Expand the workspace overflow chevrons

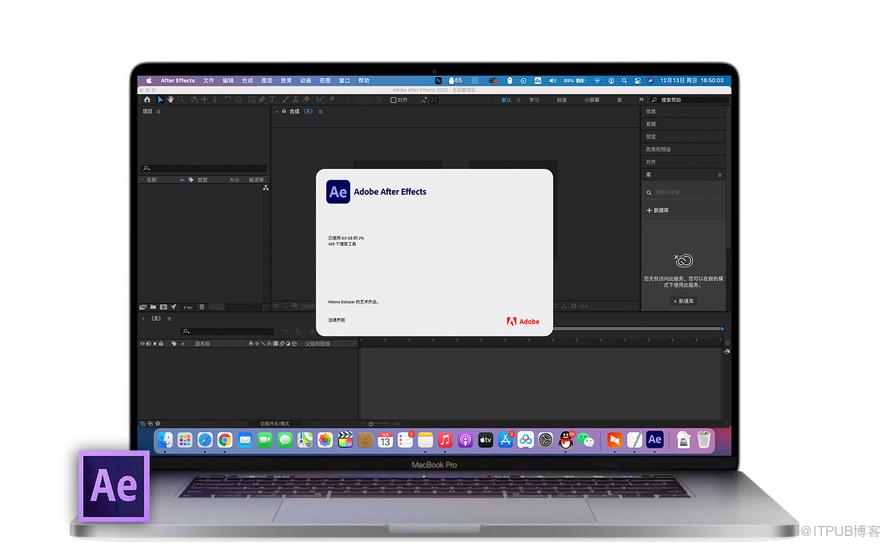[x=641, y=99]
